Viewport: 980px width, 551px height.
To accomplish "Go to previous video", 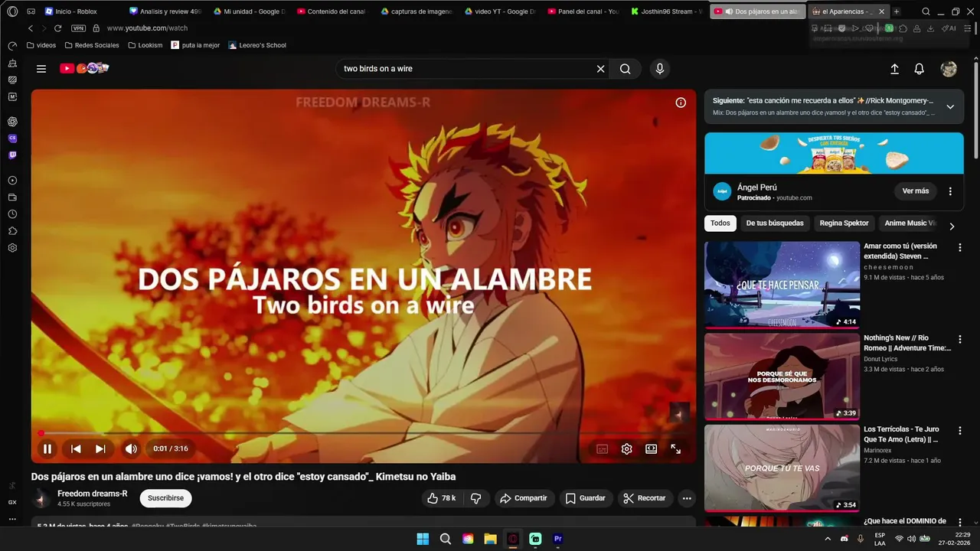I will [x=76, y=449].
